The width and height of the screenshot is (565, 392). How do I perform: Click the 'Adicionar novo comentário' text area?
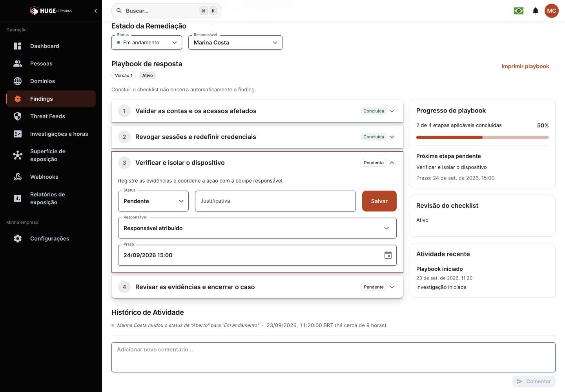[334, 358]
